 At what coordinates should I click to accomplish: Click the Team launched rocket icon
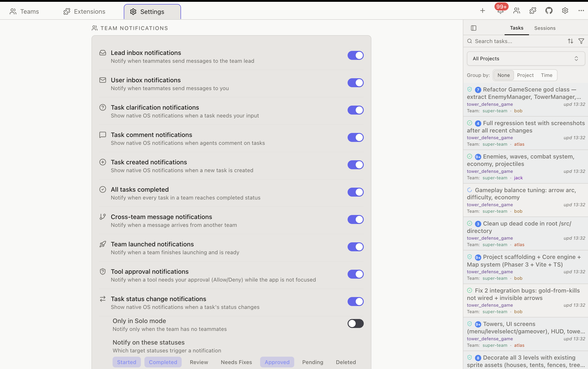(102, 244)
